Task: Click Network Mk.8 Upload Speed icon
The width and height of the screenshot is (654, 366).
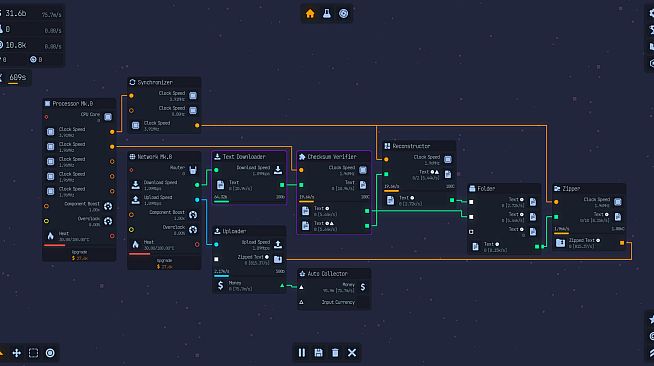Action: tap(136, 200)
